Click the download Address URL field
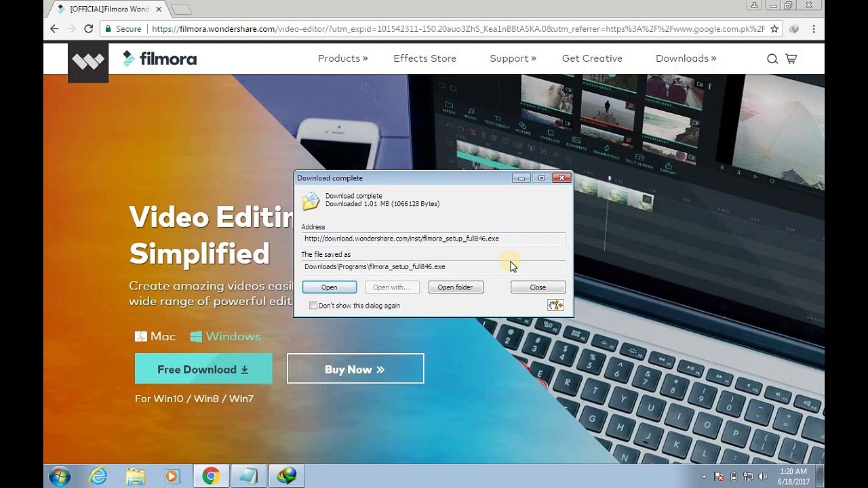 click(x=433, y=239)
